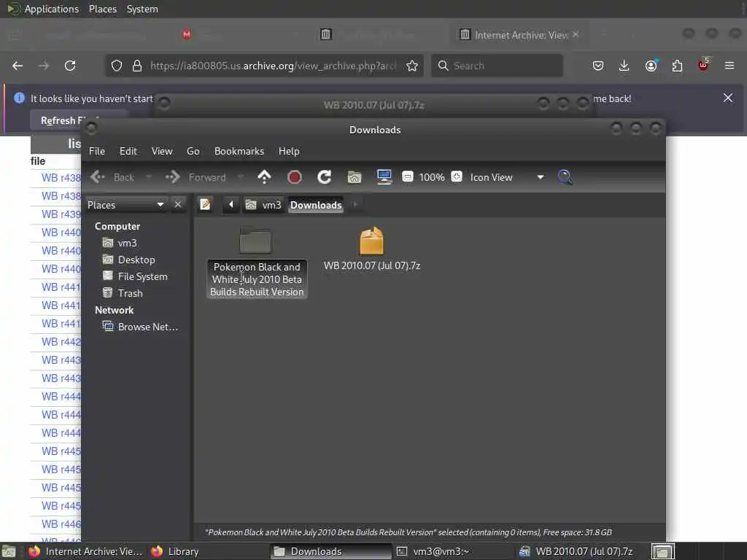Open Firefox extensions puzzle icon

[x=677, y=66]
